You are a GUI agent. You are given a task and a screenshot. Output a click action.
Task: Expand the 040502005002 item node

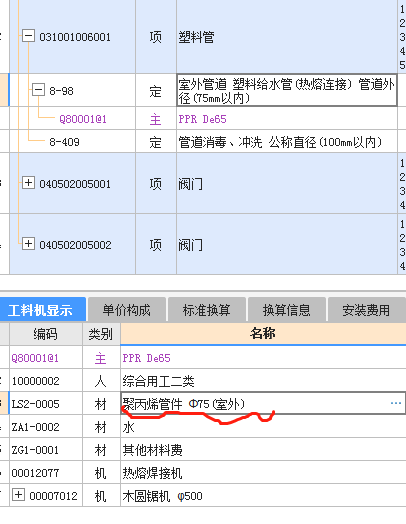point(28,244)
